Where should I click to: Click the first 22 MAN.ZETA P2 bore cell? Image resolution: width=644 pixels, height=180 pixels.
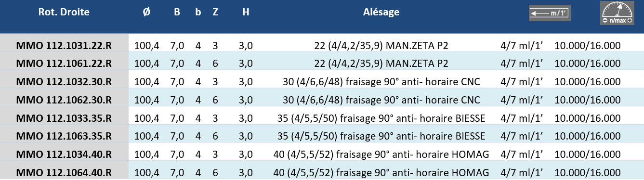tap(381, 46)
